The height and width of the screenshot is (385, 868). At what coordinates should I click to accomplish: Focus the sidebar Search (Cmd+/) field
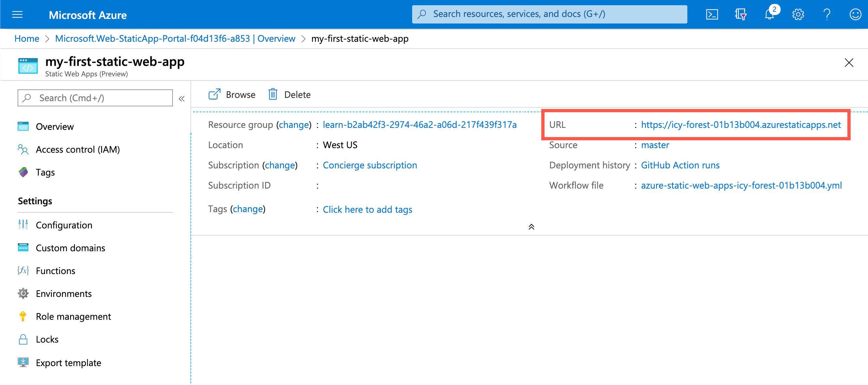point(95,98)
